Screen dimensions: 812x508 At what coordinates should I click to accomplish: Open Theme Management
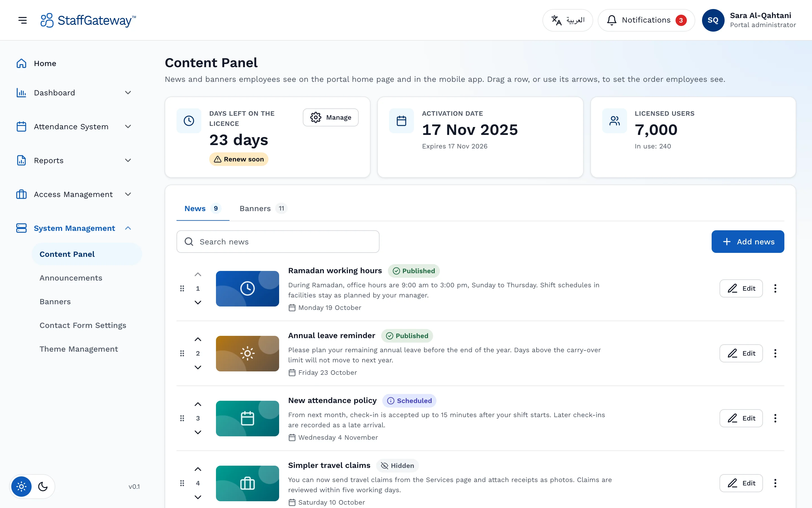(87, 349)
